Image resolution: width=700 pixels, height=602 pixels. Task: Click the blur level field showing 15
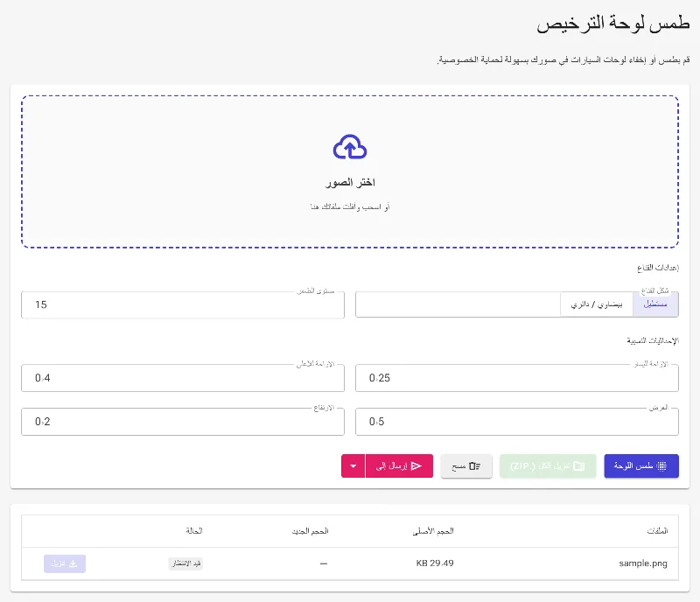pos(183,304)
